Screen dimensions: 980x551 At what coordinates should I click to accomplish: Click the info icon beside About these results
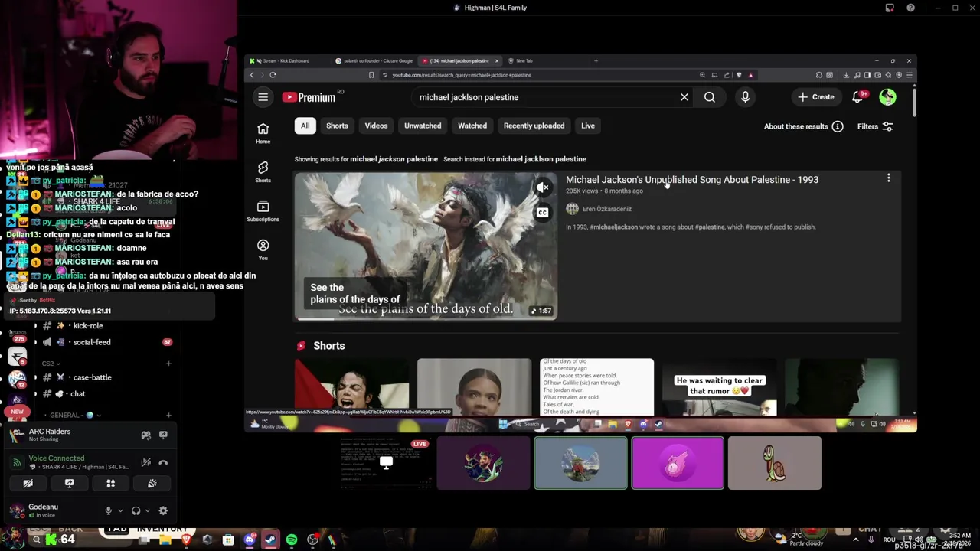(838, 126)
